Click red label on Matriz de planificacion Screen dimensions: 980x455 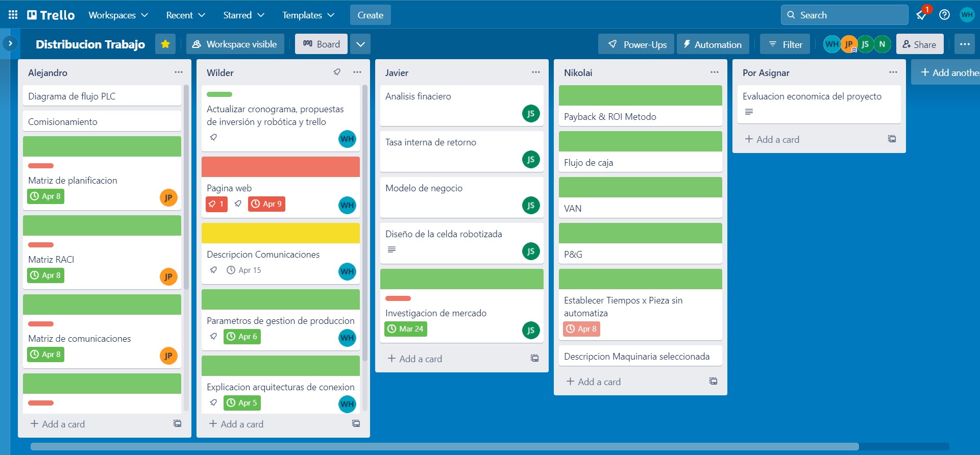(x=41, y=166)
